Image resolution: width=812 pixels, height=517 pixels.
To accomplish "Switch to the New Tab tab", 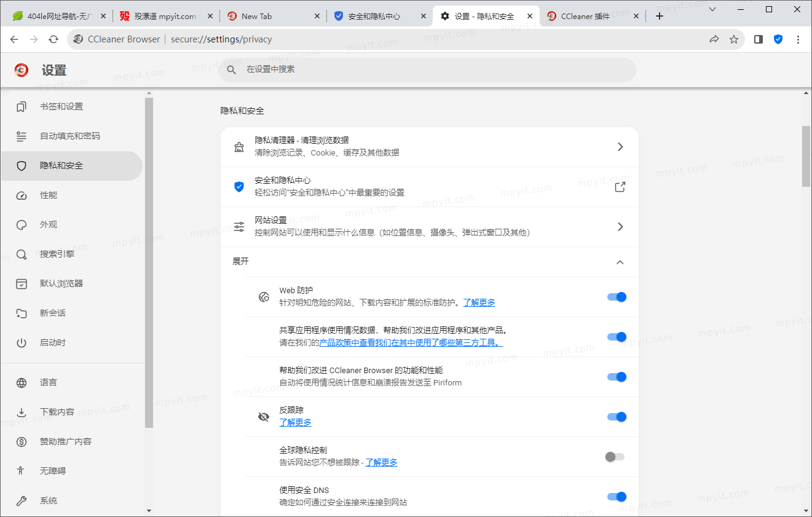I will [274, 17].
